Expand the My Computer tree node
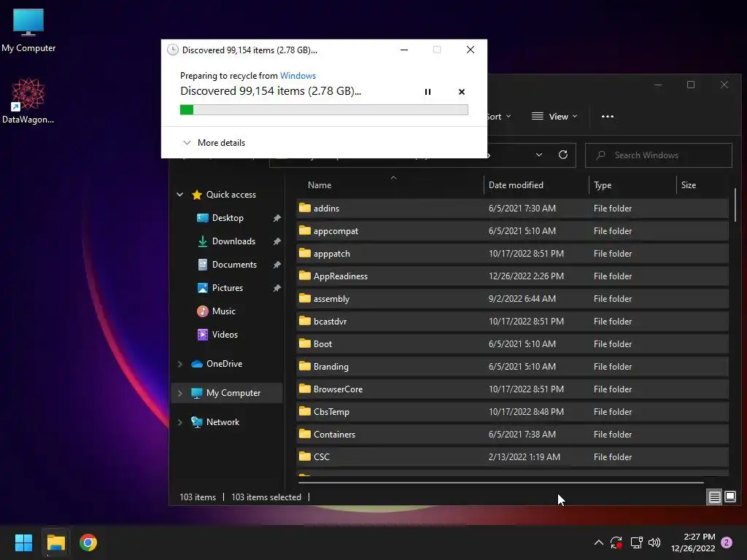The image size is (747, 560). pyautogui.click(x=179, y=393)
